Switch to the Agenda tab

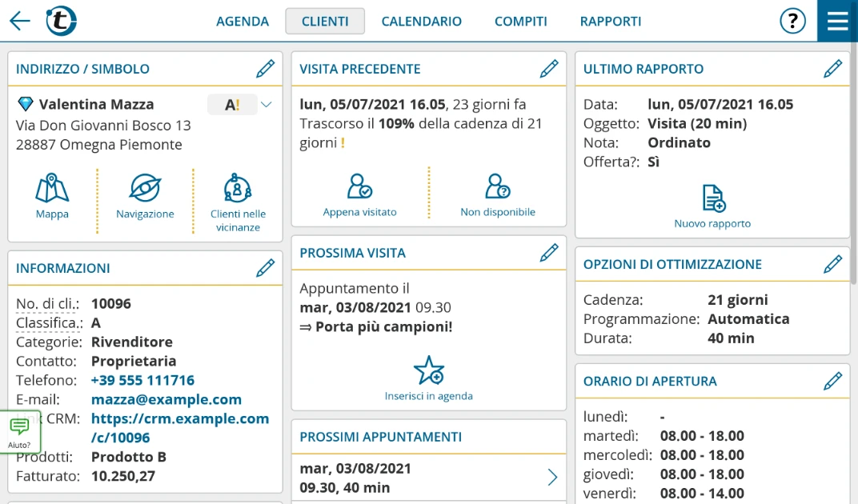(x=243, y=22)
